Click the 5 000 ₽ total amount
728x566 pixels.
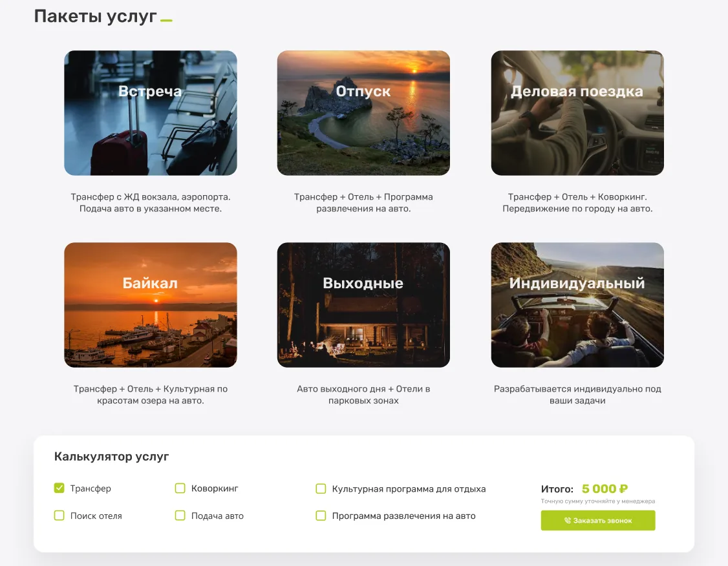(605, 488)
